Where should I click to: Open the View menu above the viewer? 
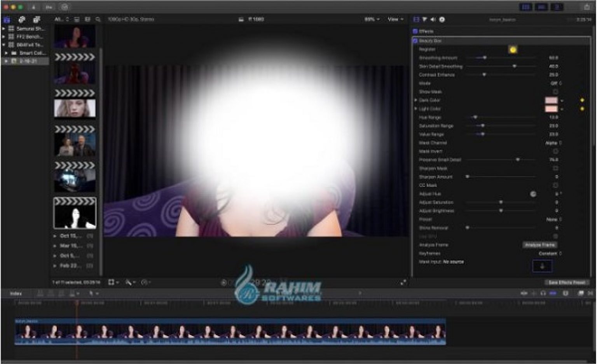click(395, 18)
